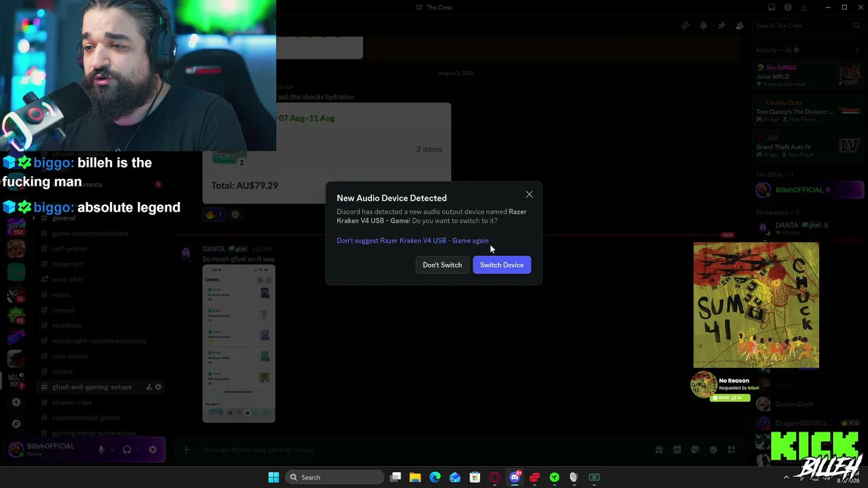This screenshot has width=868, height=488.
Task: Open Discover servers compass icon
Action: (16, 424)
